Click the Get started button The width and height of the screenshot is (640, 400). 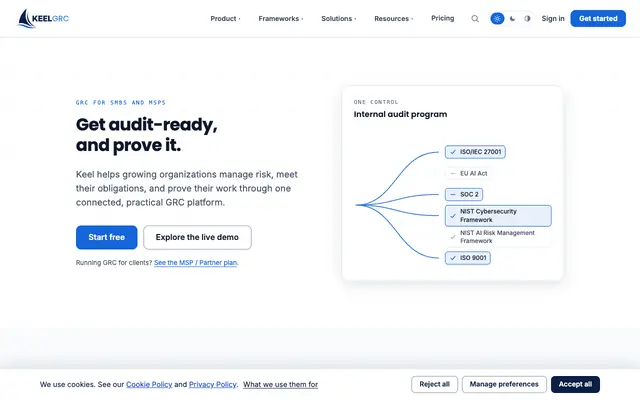coord(598,18)
